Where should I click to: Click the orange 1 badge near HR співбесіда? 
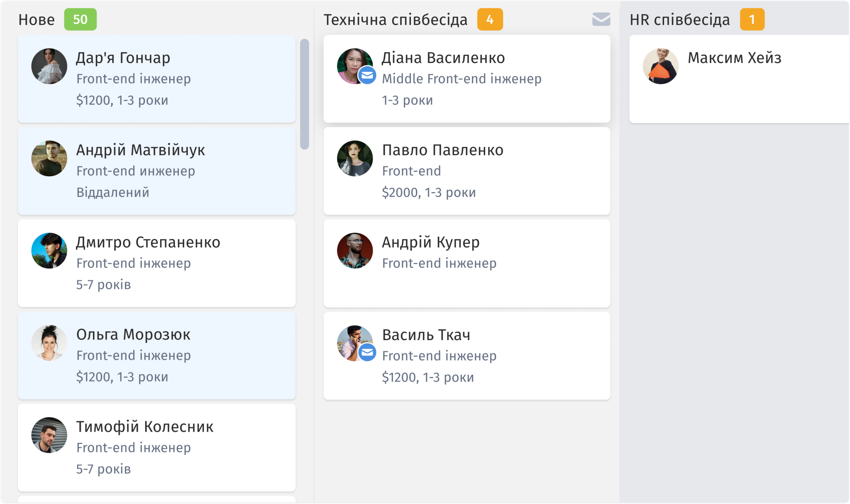[752, 19]
